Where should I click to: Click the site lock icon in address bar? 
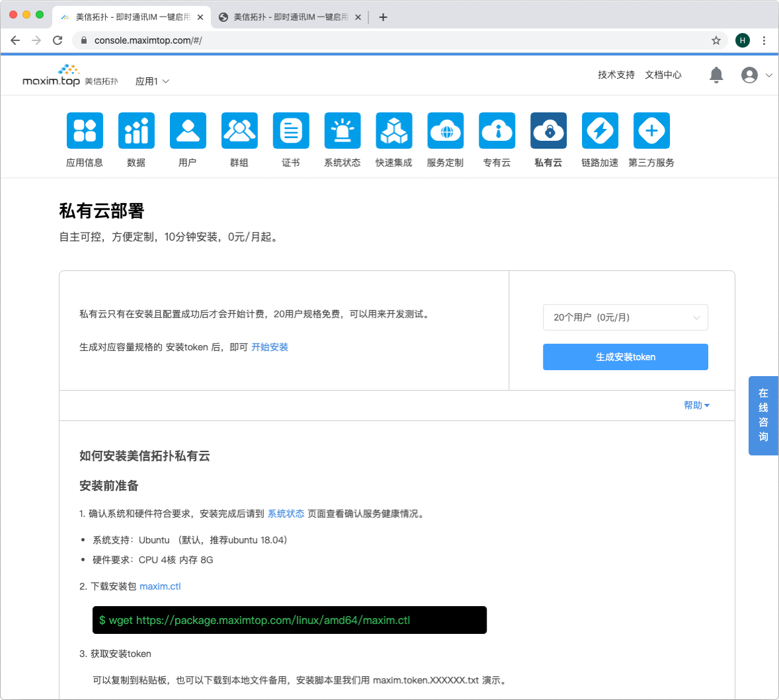[x=84, y=40]
